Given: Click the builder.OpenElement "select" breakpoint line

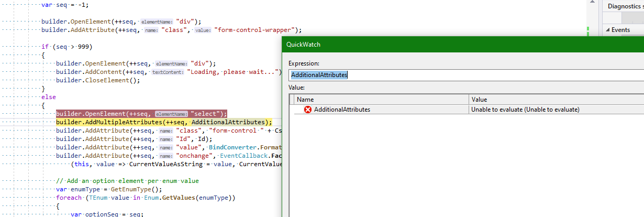Looking at the screenshot, I should pos(141,114).
